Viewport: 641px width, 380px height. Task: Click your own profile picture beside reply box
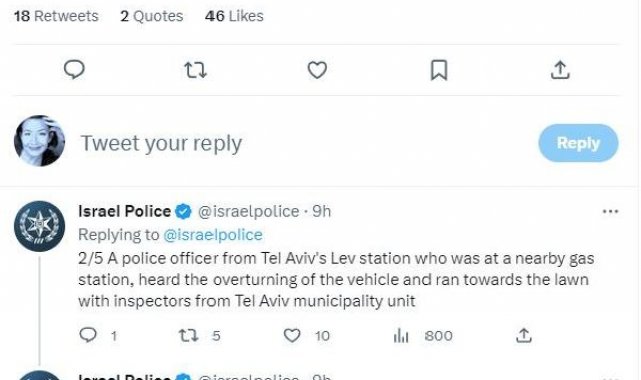pos(40,141)
